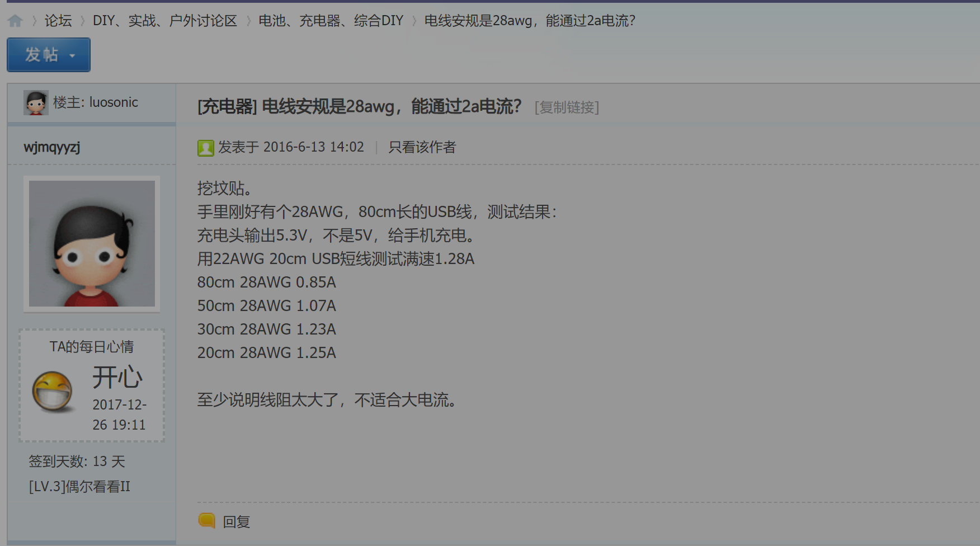Go to the forum home icon
This screenshot has width=980, height=546.
click(15, 21)
